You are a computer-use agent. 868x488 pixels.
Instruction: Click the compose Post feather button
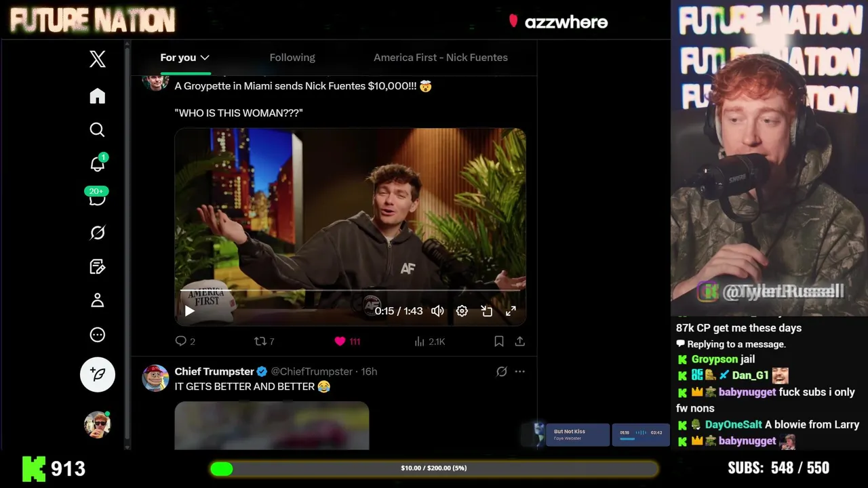click(98, 374)
